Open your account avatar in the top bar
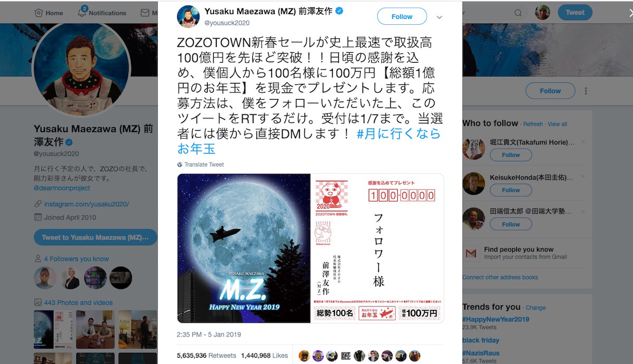The width and height of the screenshot is (633, 364). point(542,12)
